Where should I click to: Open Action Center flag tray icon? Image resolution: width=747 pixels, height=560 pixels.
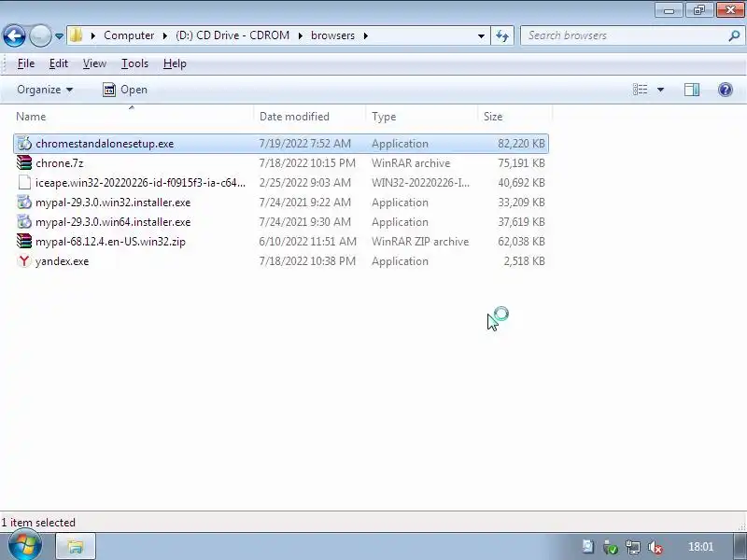pyautogui.click(x=588, y=547)
